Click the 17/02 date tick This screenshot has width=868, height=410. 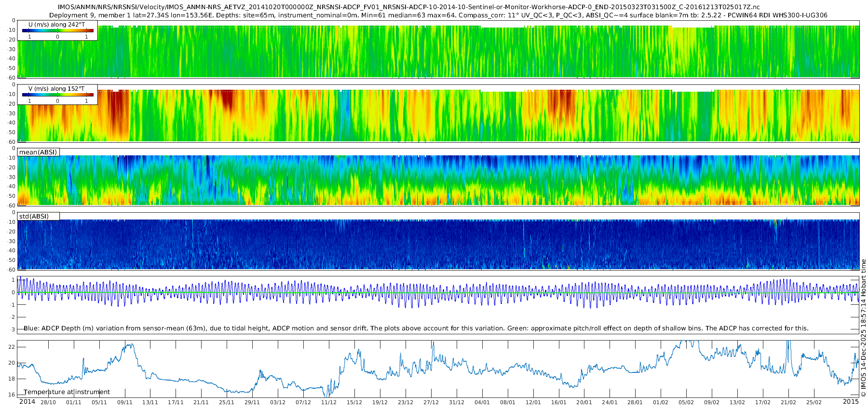click(763, 402)
